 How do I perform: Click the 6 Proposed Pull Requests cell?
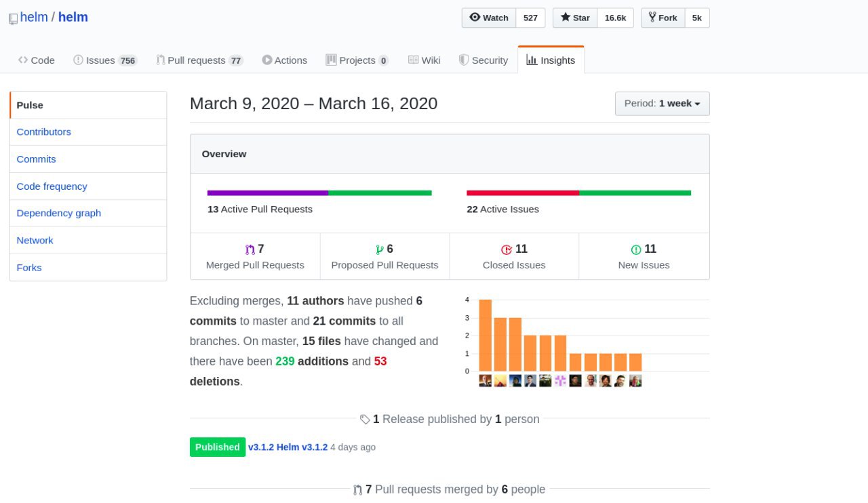384,256
